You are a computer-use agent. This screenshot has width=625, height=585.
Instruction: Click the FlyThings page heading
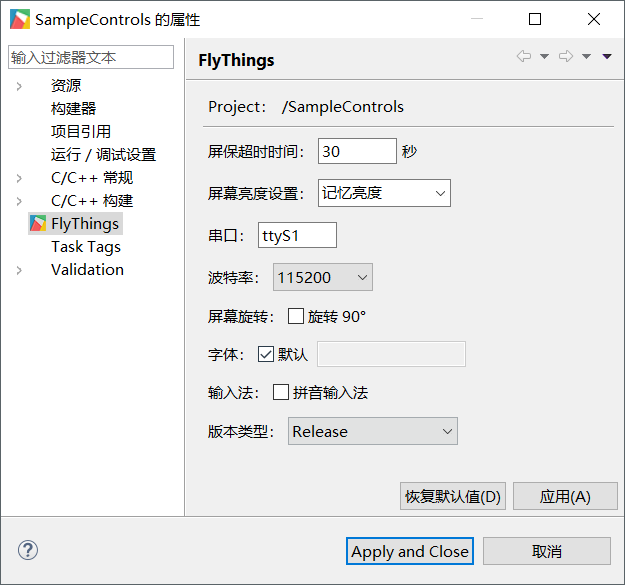tap(236, 61)
